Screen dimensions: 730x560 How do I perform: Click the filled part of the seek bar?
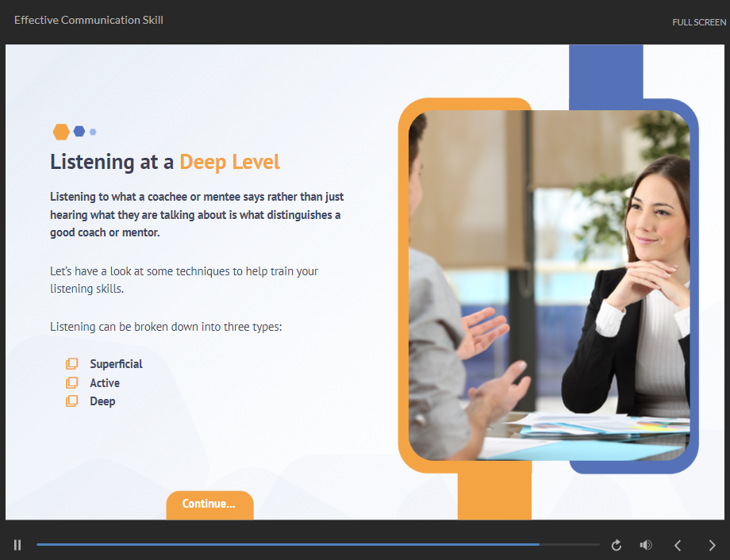click(286, 545)
